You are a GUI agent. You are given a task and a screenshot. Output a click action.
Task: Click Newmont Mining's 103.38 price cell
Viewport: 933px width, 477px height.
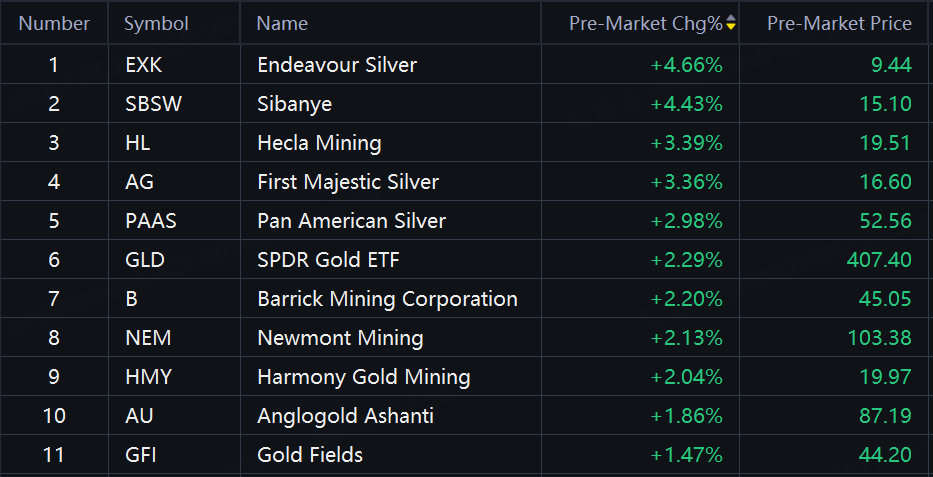pos(878,338)
